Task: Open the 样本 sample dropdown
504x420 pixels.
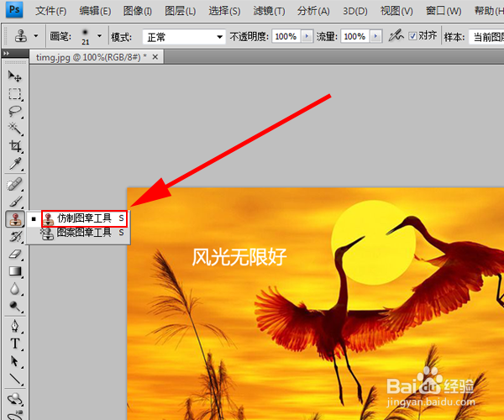Action: tap(486, 37)
